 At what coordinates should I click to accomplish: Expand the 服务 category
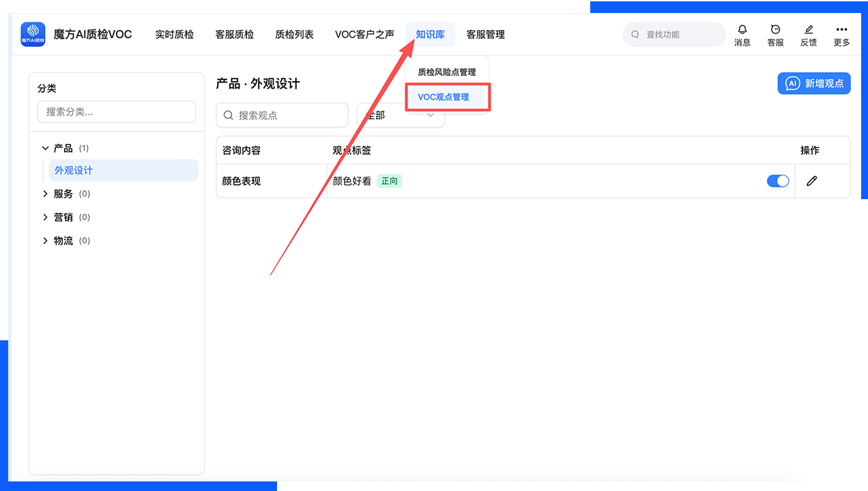(45, 194)
